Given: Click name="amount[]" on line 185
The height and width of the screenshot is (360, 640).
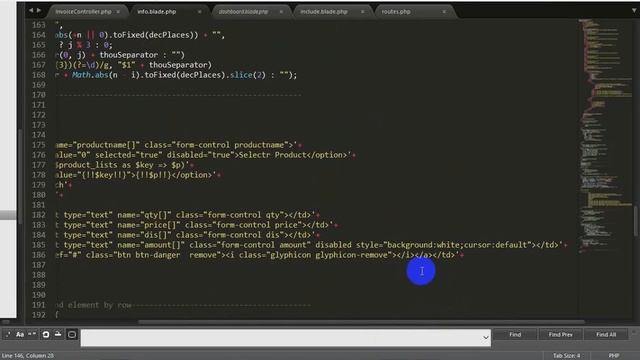Looking at the screenshot, I should 151,245.
